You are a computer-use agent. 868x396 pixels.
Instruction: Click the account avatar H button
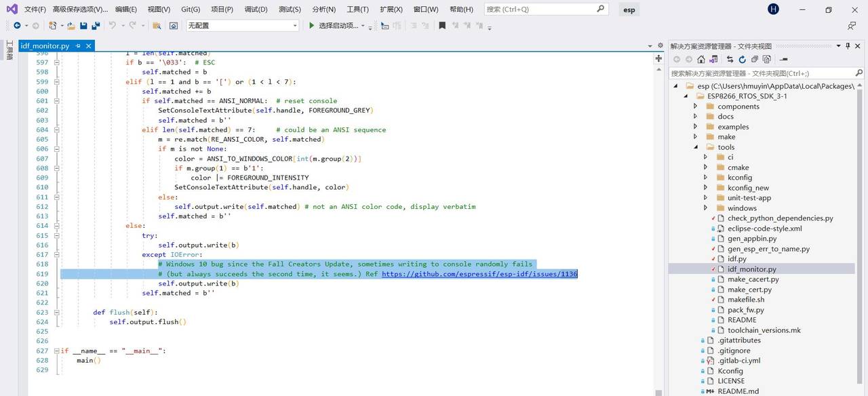tap(773, 9)
